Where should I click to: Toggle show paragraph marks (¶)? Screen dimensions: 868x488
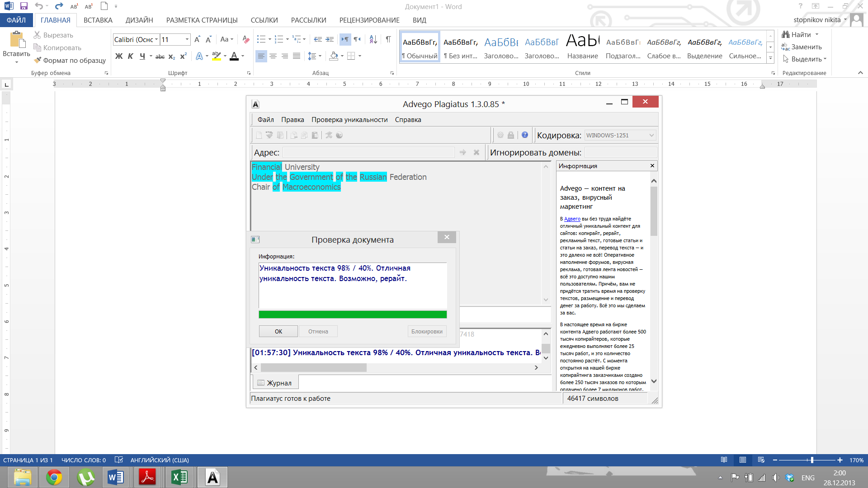(388, 39)
